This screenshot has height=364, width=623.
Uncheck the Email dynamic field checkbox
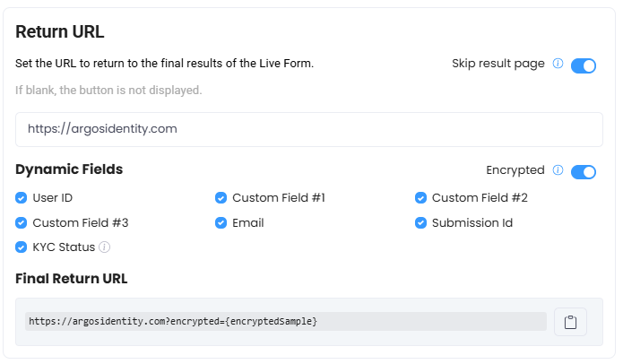coord(221,222)
